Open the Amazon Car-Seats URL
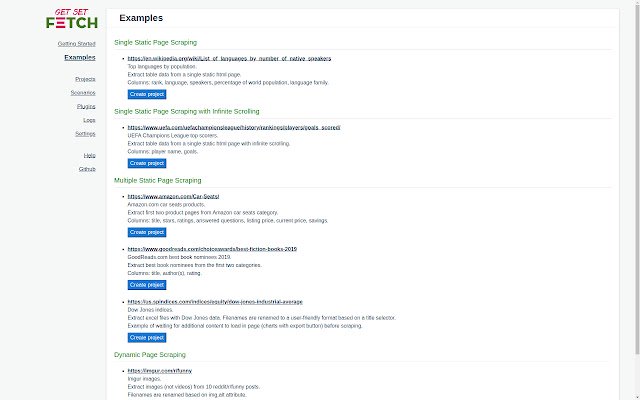640x400 pixels. [x=173, y=197]
